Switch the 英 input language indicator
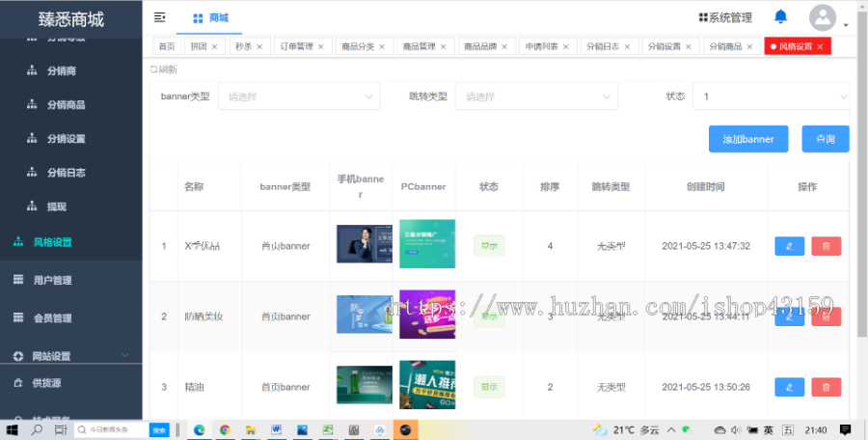Viewport: 868px width, 440px height. click(x=769, y=430)
